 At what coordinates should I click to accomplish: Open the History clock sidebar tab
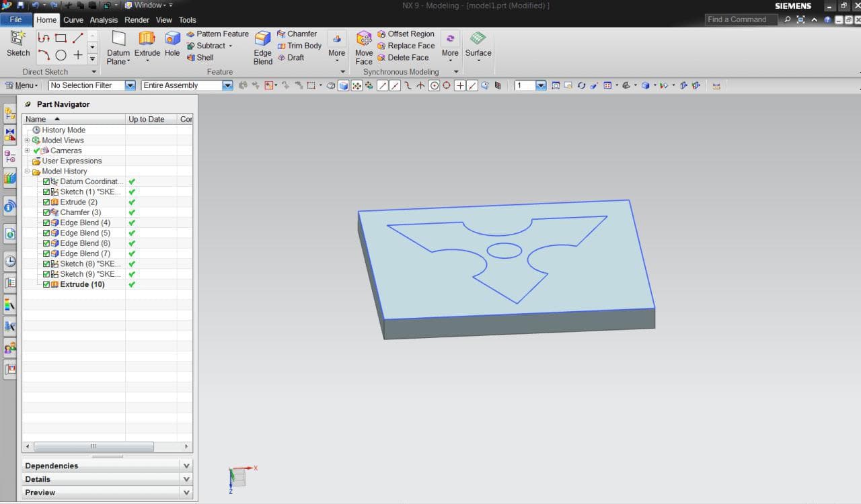[x=9, y=261]
